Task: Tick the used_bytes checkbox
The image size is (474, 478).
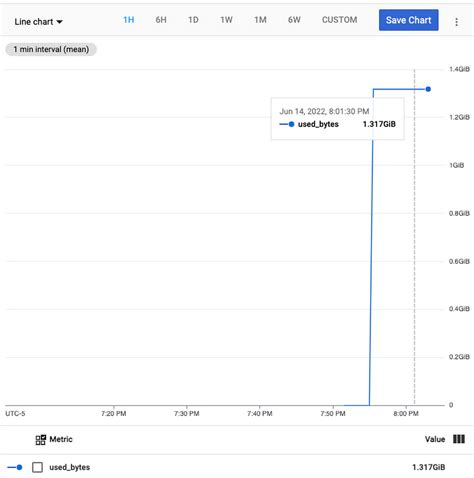Action: pyautogui.click(x=37, y=467)
